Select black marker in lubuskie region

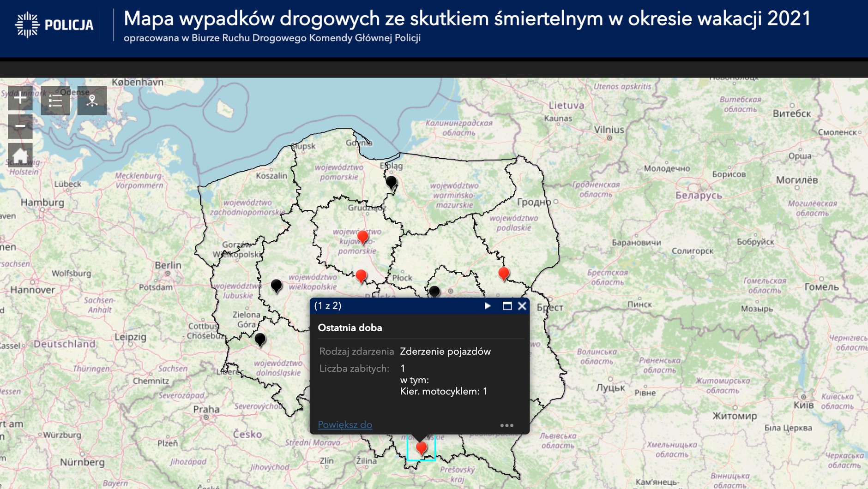coord(276,286)
